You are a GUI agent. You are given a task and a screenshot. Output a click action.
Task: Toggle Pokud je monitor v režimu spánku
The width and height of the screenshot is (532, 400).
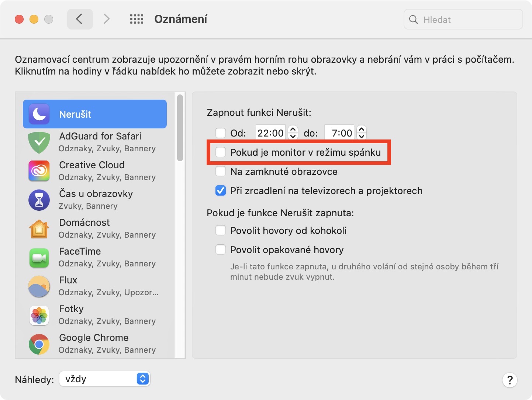tap(221, 152)
